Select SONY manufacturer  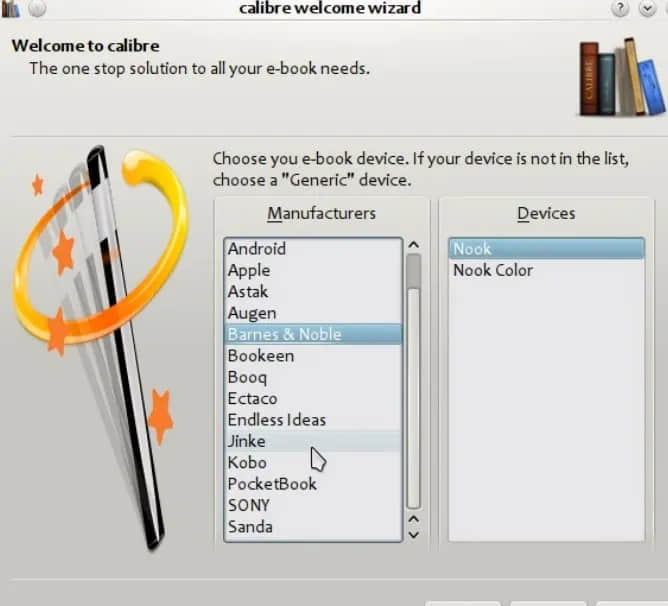coord(313,505)
